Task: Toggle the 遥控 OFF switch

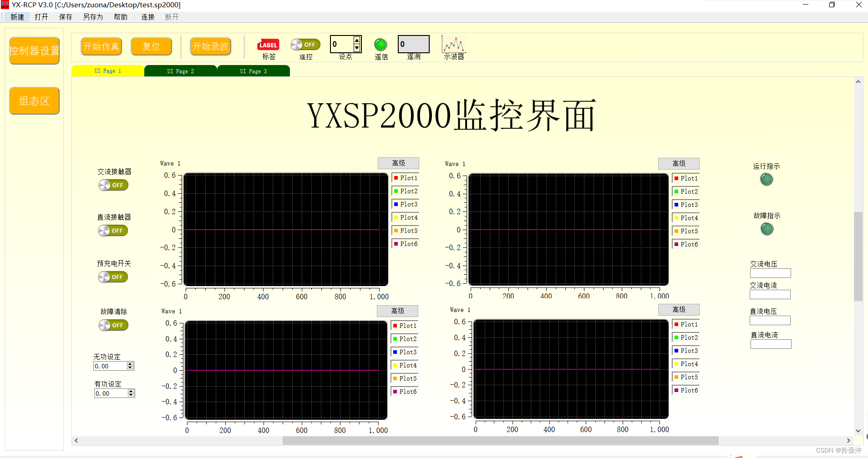Action: tap(305, 44)
